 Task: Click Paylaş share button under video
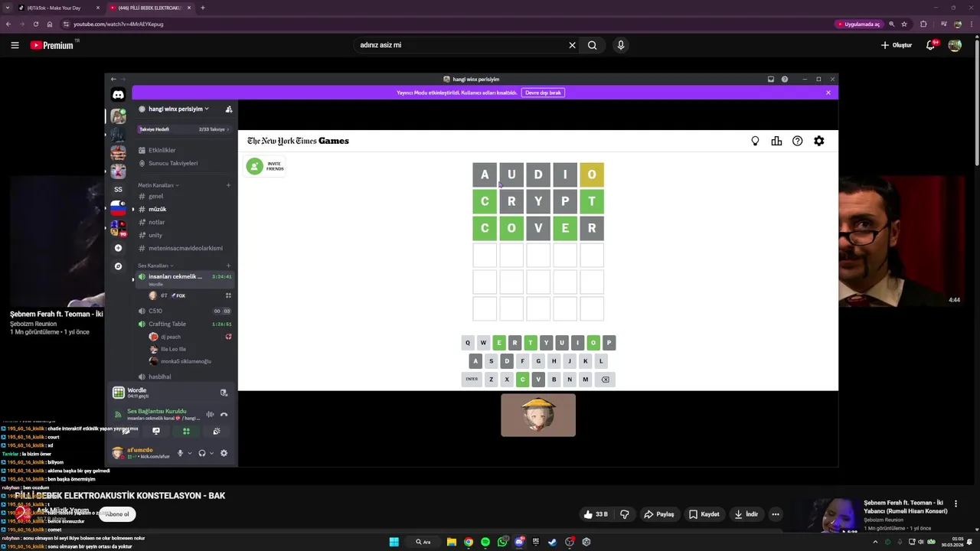(659, 514)
